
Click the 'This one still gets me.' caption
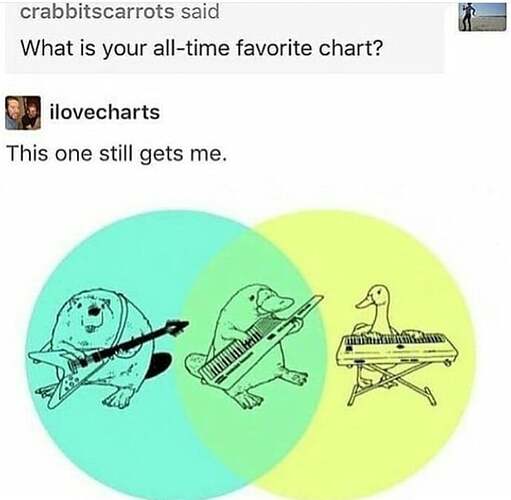(117, 154)
